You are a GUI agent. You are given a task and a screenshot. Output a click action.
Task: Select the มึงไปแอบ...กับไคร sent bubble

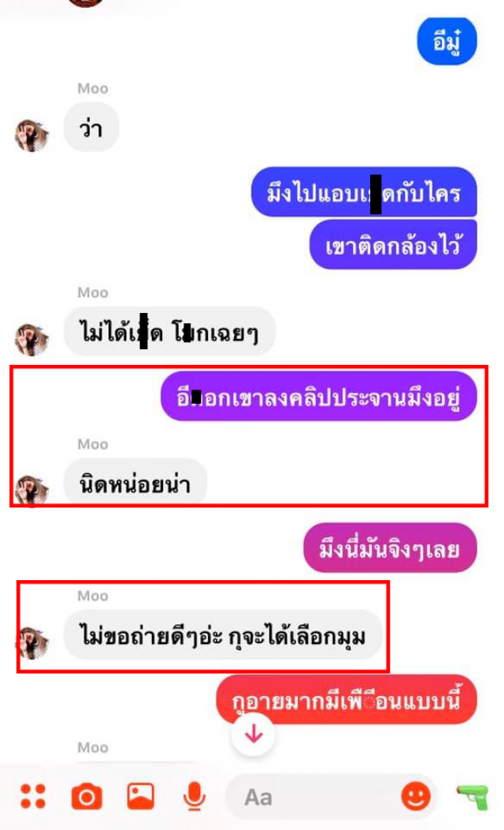tap(364, 192)
